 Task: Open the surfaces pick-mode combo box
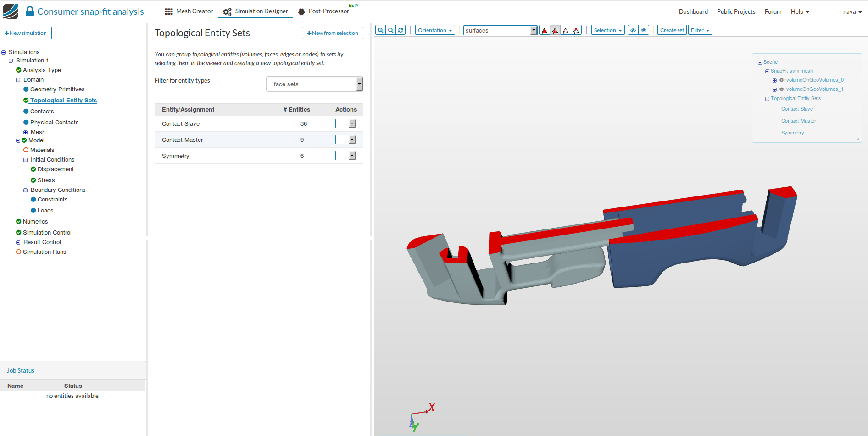500,30
